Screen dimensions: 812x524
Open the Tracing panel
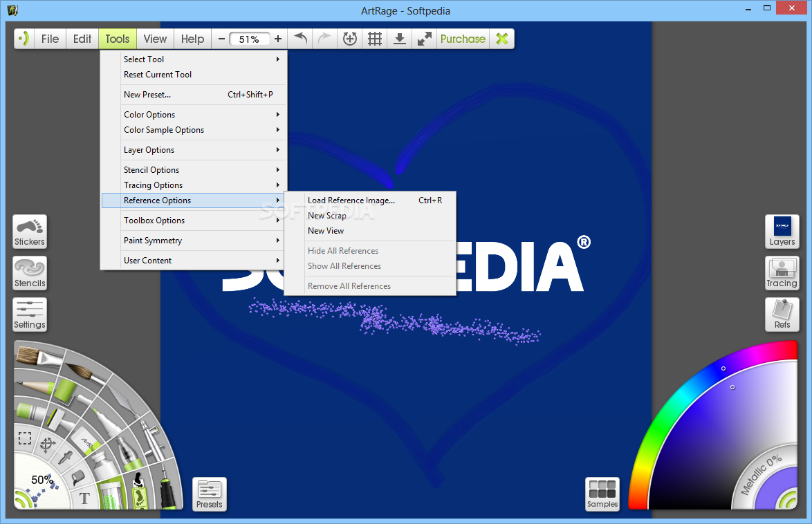[x=782, y=273]
